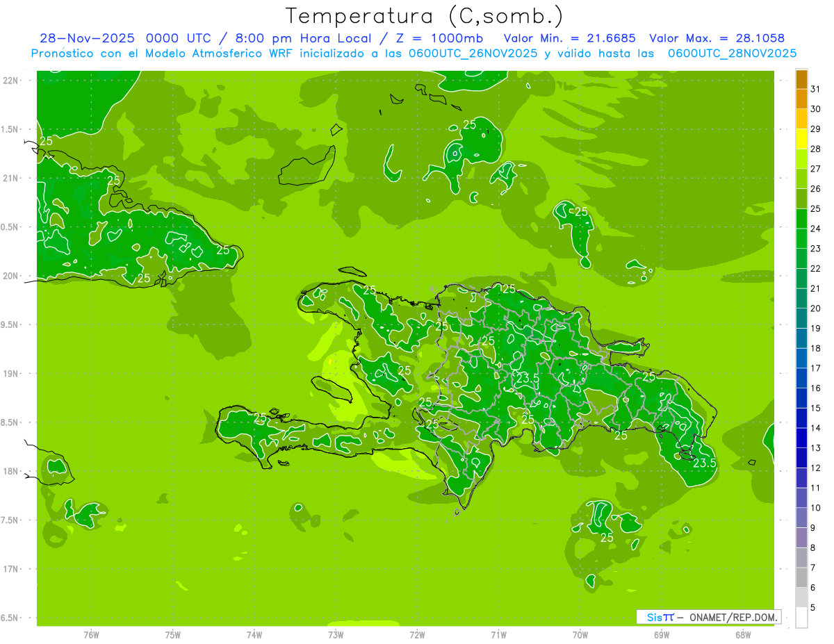Click the '23.5' contour label in central Hispaniola

(x=528, y=378)
